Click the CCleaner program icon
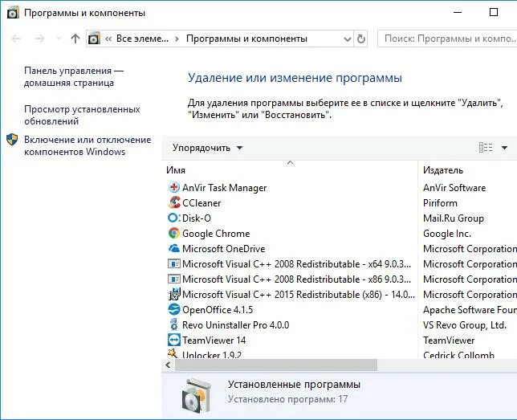Viewport: 517px width, 420px height. point(173,202)
